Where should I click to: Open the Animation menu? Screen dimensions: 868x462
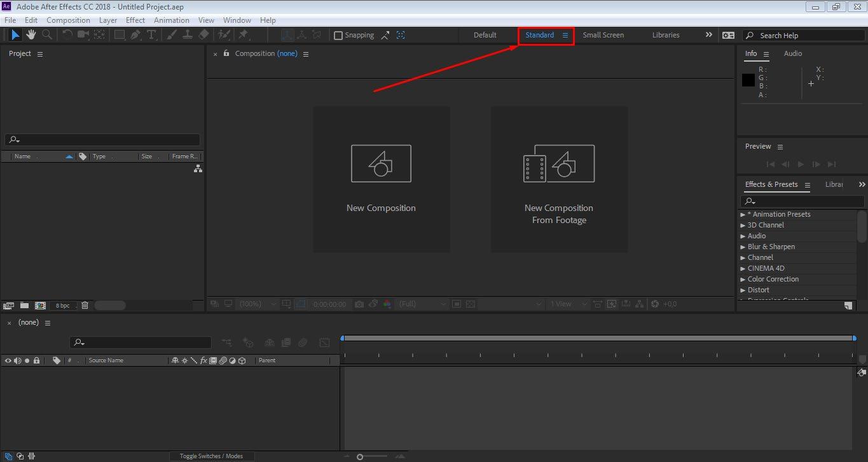point(172,20)
